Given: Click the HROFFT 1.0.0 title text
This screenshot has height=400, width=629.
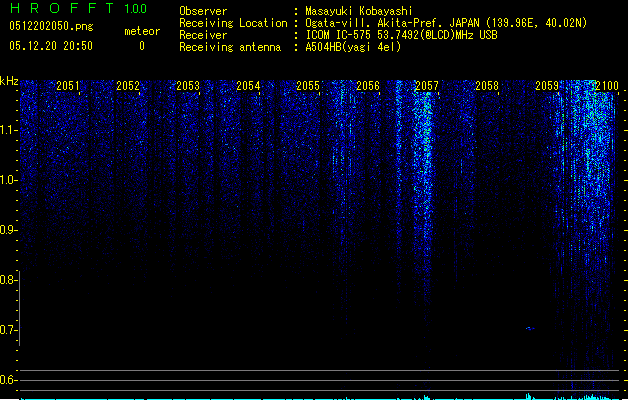Looking at the screenshot, I should (78, 8).
